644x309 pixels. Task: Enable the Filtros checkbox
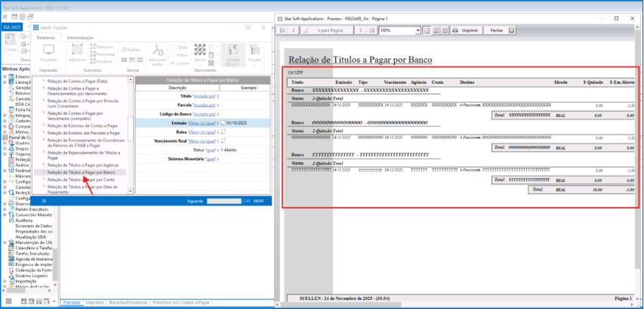coord(173,54)
